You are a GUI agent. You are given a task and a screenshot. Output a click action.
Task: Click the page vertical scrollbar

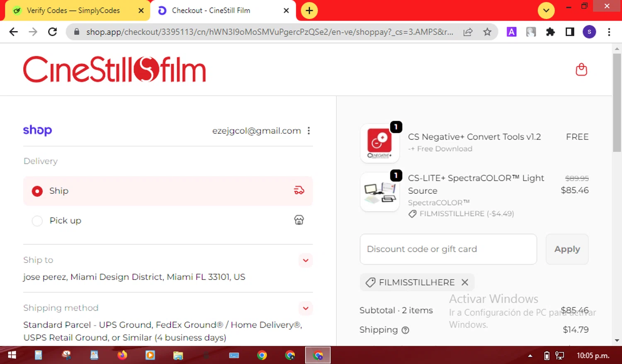(x=617, y=102)
